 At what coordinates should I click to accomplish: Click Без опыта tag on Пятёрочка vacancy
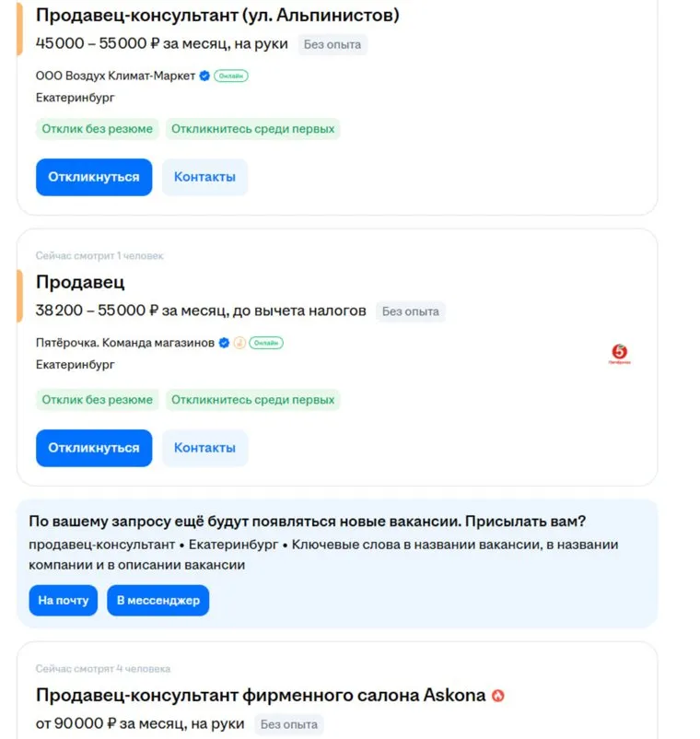pyautogui.click(x=410, y=311)
